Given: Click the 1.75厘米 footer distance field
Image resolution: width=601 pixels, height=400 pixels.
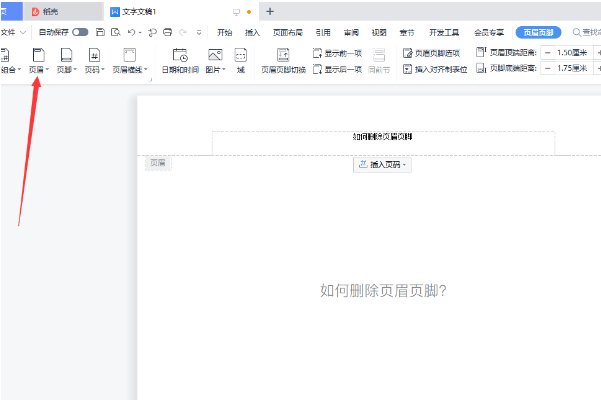Looking at the screenshot, I should pyautogui.click(x=572, y=68).
